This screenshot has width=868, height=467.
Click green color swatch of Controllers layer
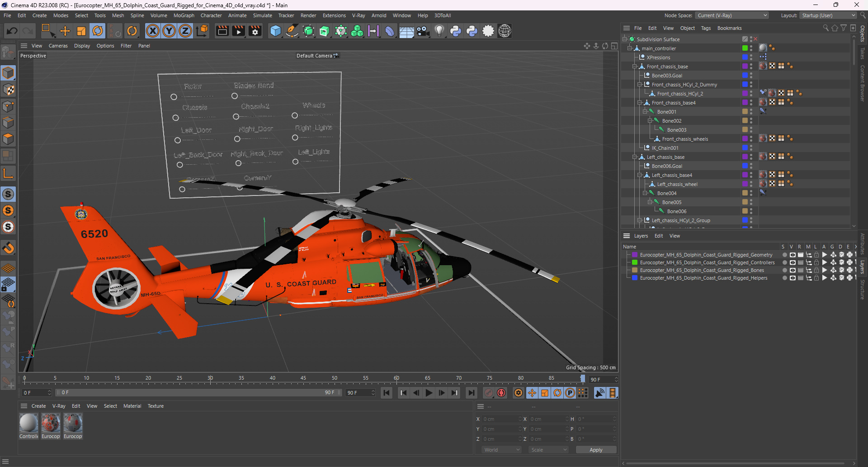pos(634,263)
